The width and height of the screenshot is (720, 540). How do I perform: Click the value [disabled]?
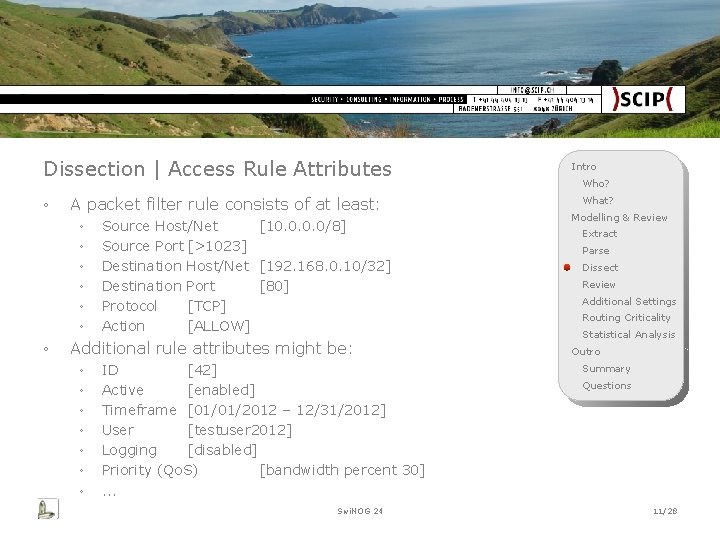point(223,450)
